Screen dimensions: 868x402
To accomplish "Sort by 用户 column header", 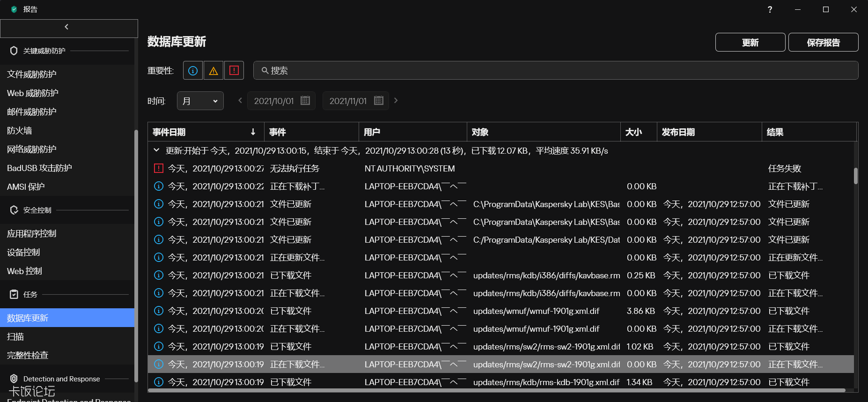I will pos(412,132).
